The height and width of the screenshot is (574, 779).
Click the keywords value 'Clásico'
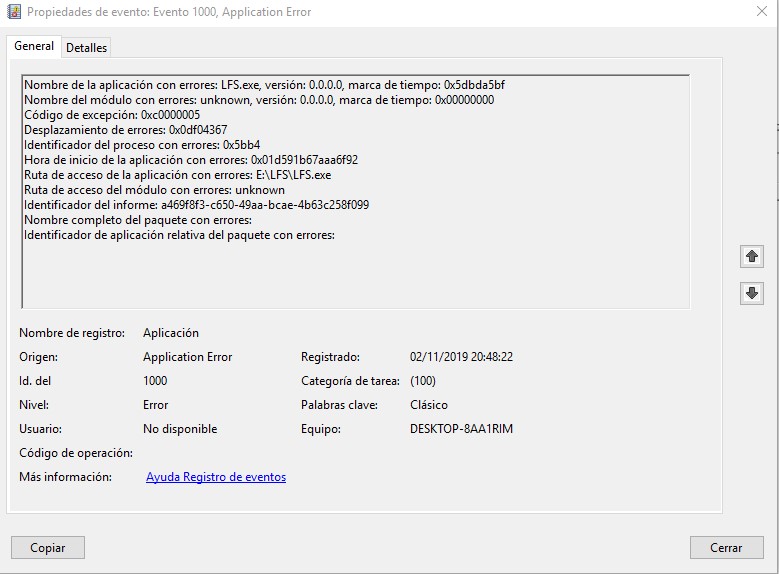[429, 405]
